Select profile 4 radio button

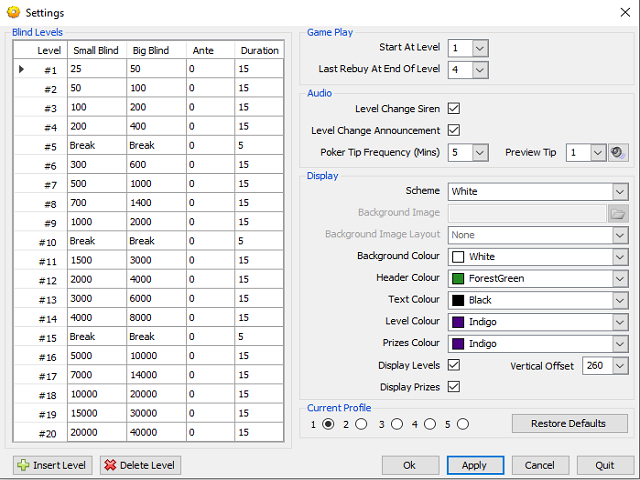pos(430,424)
